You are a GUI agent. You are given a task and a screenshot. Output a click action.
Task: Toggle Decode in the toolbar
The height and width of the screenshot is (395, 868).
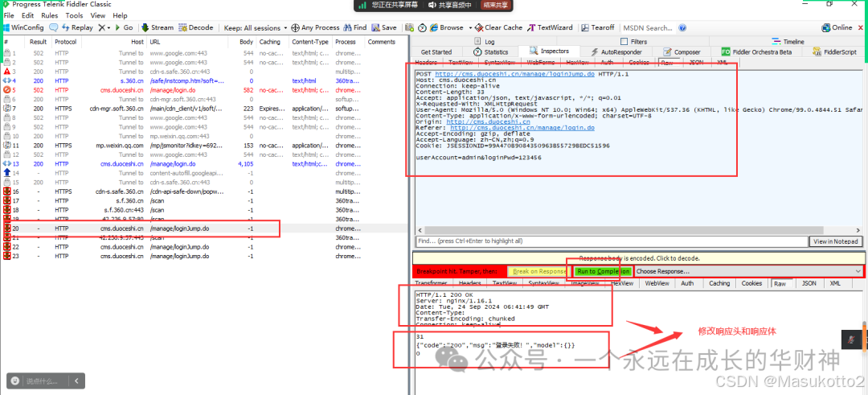tap(196, 27)
